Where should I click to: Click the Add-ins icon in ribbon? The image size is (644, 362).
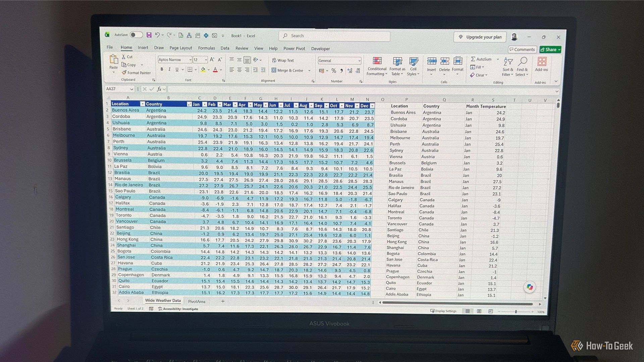point(541,64)
